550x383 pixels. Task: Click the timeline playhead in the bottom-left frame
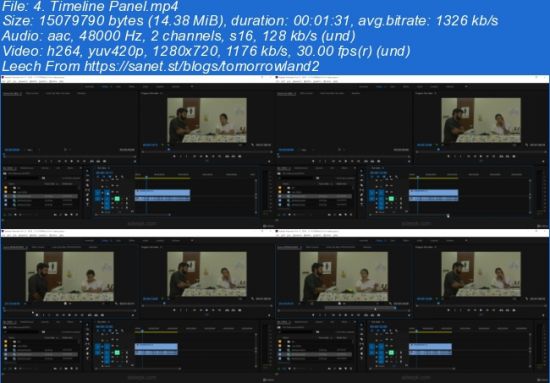coord(142,330)
